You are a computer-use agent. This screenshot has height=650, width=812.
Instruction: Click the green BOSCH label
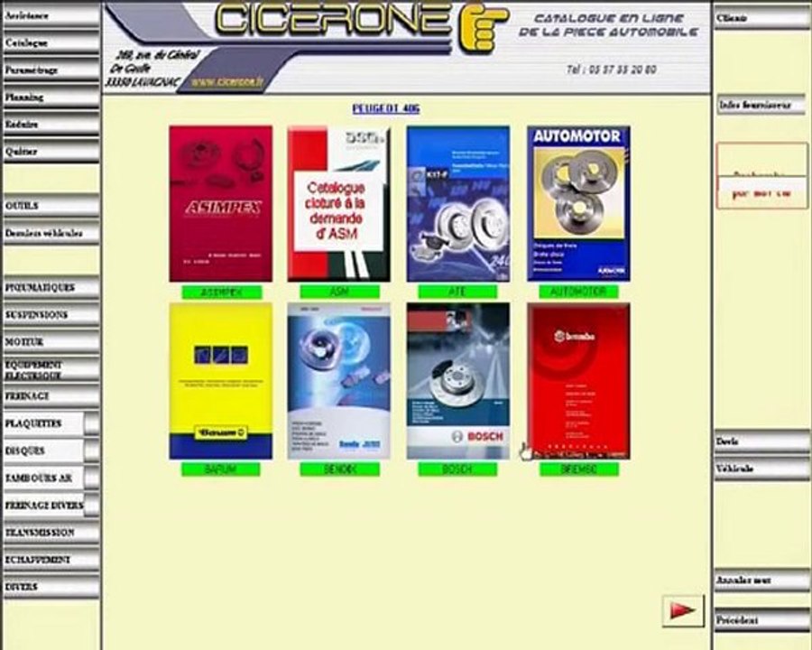pyautogui.click(x=457, y=469)
